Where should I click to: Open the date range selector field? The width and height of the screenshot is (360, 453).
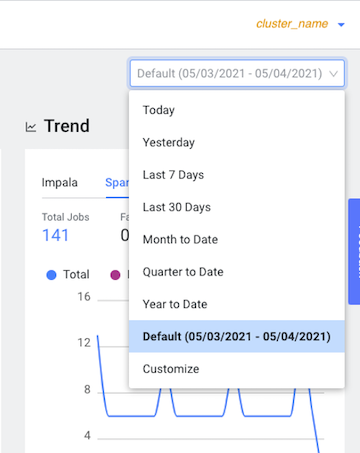pyautogui.click(x=237, y=73)
